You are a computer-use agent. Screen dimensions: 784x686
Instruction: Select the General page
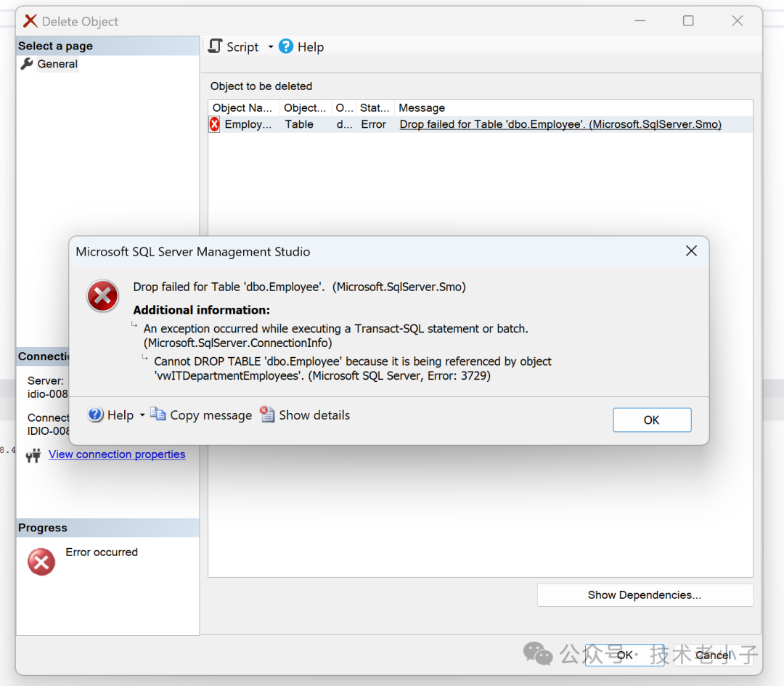57,64
